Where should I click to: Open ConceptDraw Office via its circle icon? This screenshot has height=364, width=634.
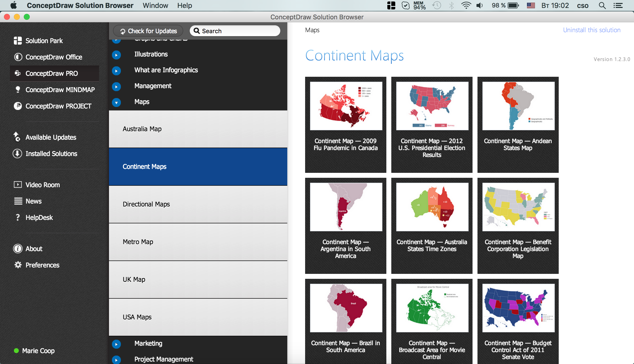[18, 57]
